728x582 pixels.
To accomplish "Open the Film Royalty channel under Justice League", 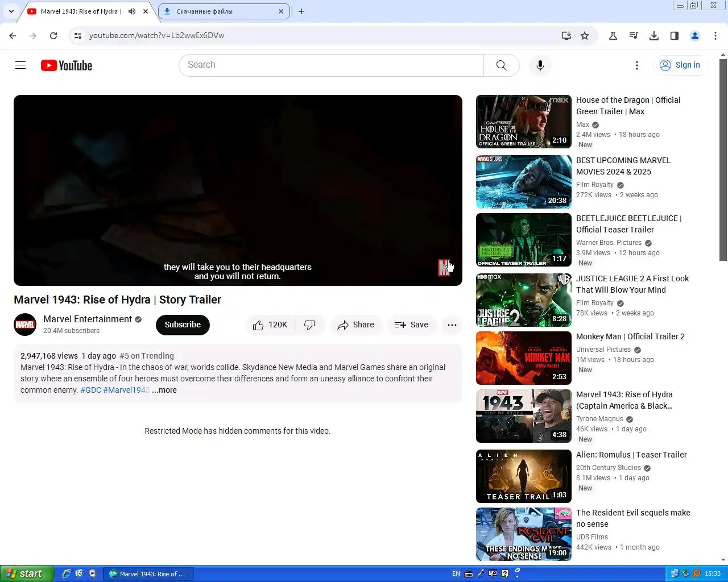I will click(x=595, y=303).
